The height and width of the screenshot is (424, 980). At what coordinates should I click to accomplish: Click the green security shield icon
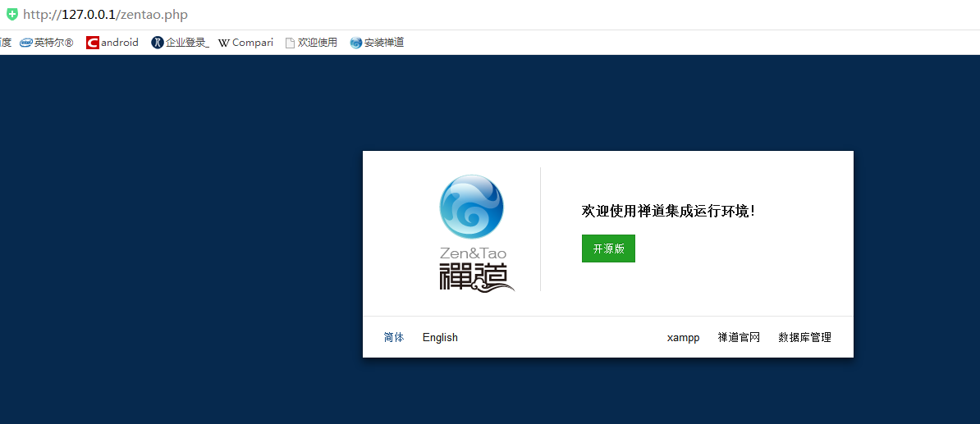tap(11, 14)
